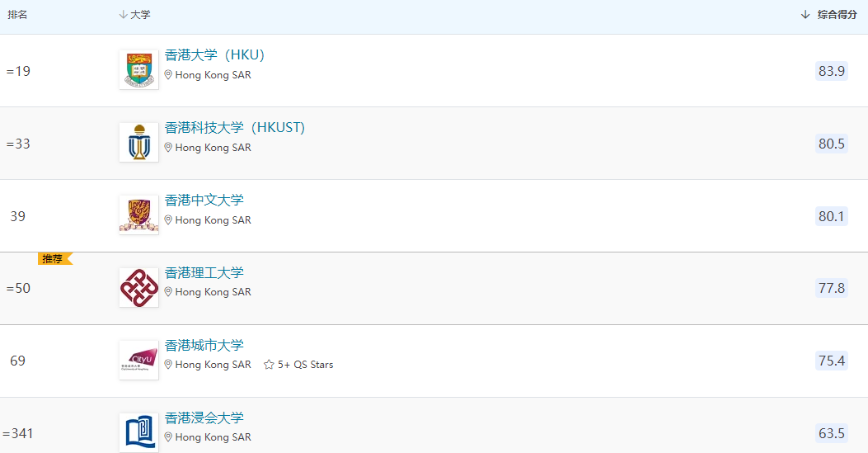Click Hong Kong SAR text under 香港城市大学

(x=213, y=365)
